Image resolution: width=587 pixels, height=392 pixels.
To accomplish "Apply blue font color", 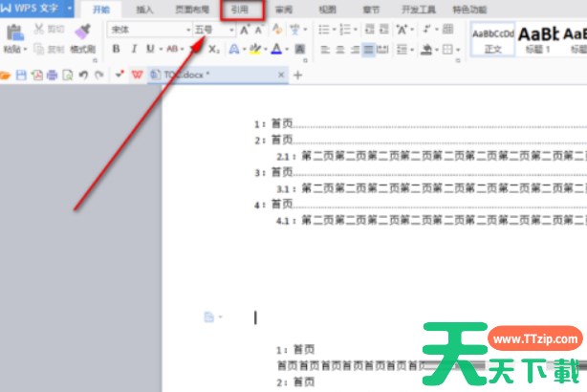I will point(276,49).
